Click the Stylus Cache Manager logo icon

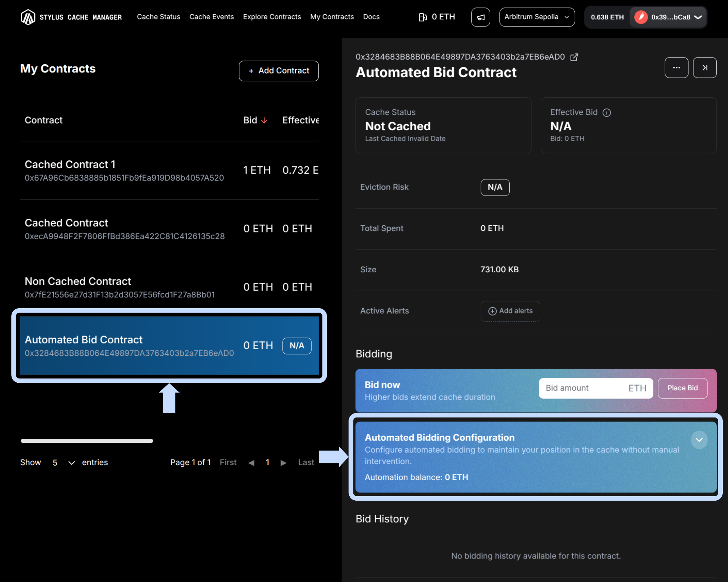(x=28, y=17)
